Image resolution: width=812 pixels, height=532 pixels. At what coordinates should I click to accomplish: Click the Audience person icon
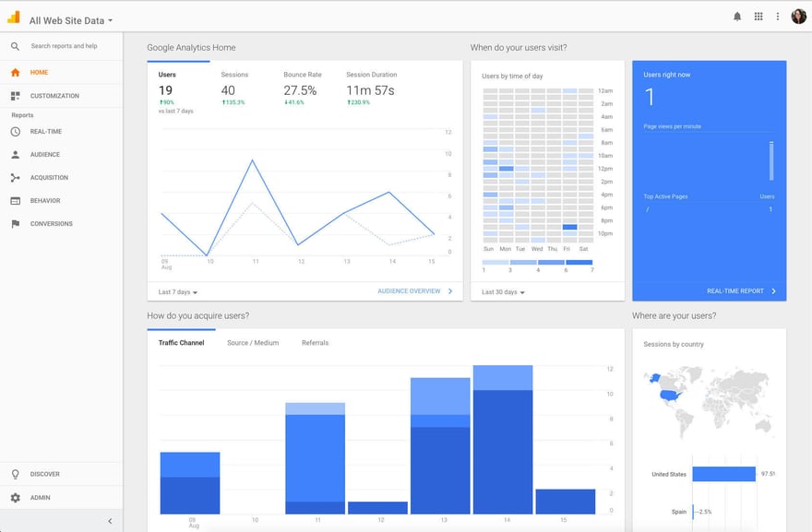[15, 154]
